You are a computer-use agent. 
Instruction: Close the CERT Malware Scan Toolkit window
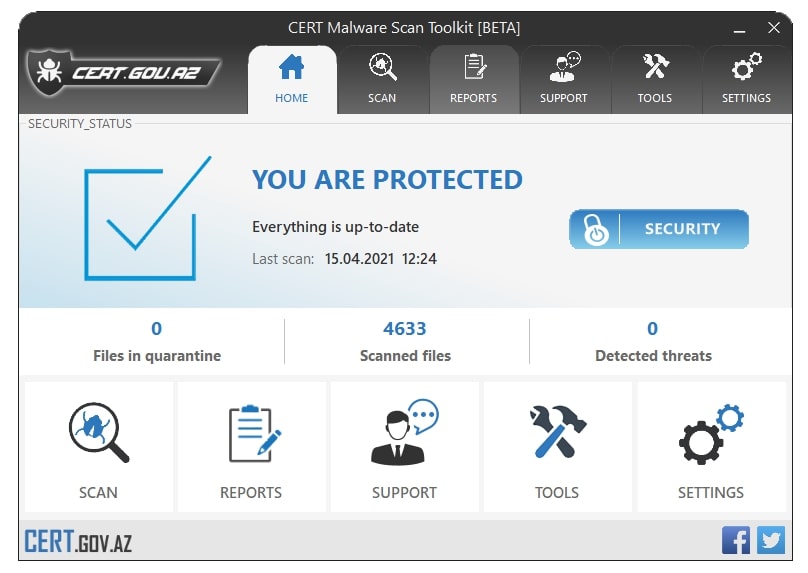(774, 28)
